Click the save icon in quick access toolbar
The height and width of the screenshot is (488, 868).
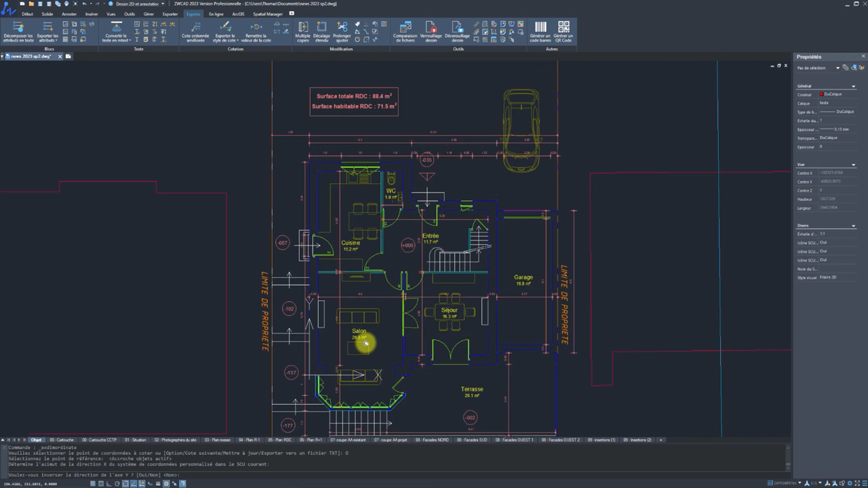(40, 3)
